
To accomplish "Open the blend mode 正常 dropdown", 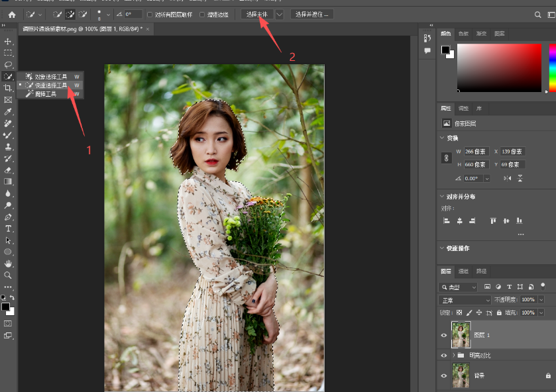I will (465, 300).
